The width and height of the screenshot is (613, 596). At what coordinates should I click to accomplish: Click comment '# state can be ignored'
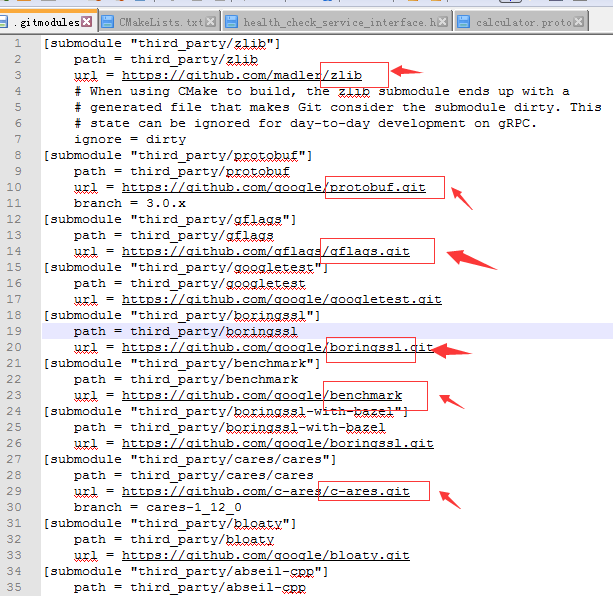pos(305,123)
